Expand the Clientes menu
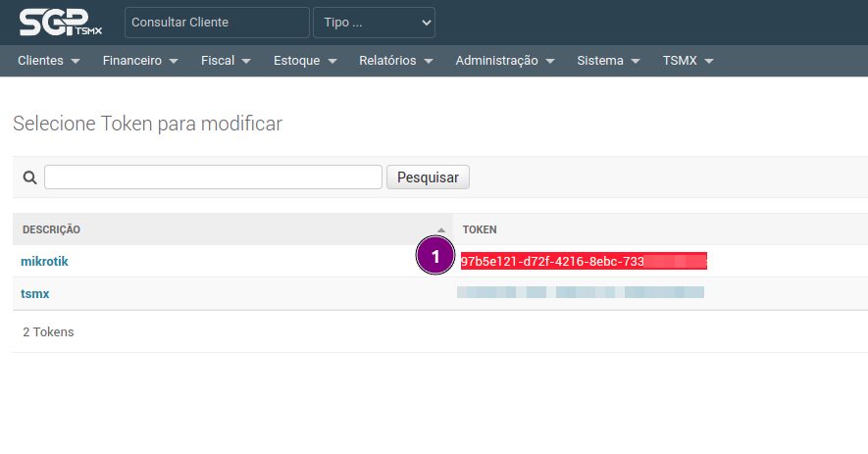 click(48, 61)
